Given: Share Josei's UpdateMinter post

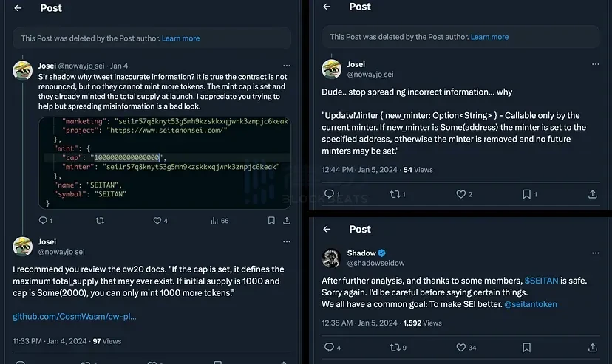Looking at the screenshot, I should tap(592, 194).
